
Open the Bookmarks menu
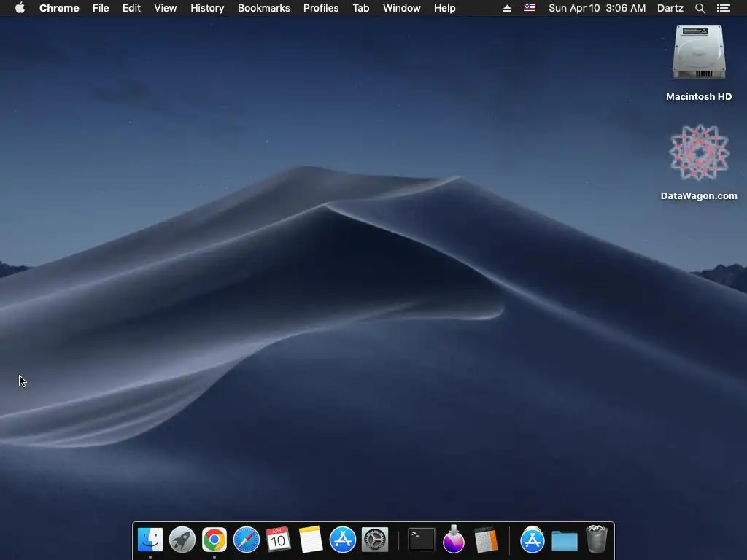(264, 8)
